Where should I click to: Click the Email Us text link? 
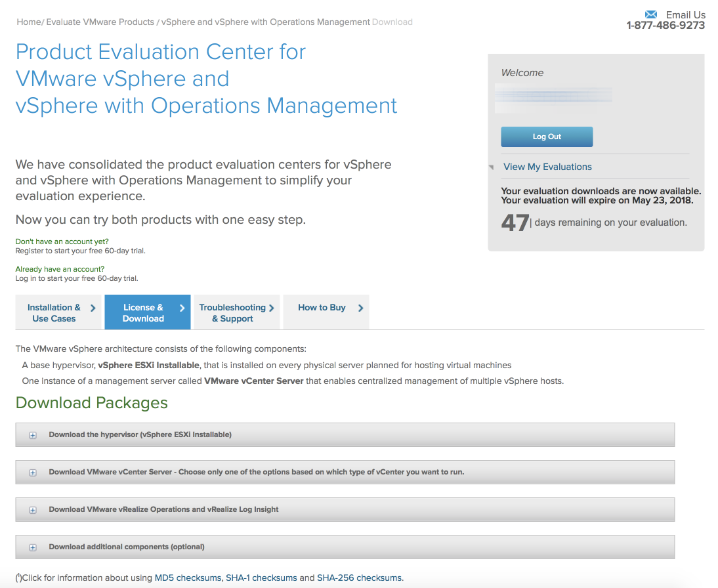[685, 14]
